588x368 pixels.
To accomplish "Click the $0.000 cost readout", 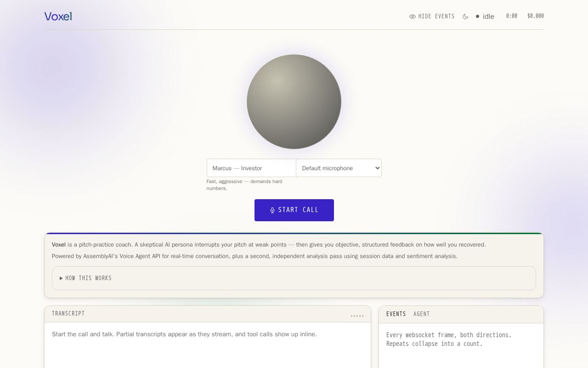I will click(x=536, y=16).
